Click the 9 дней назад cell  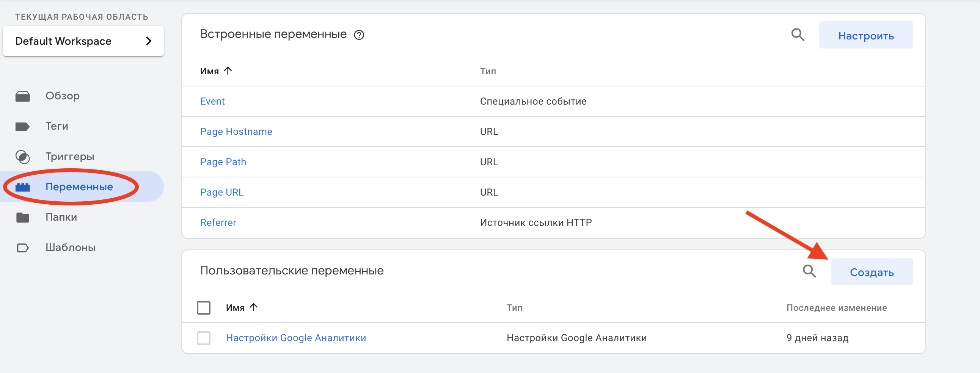(x=817, y=338)
